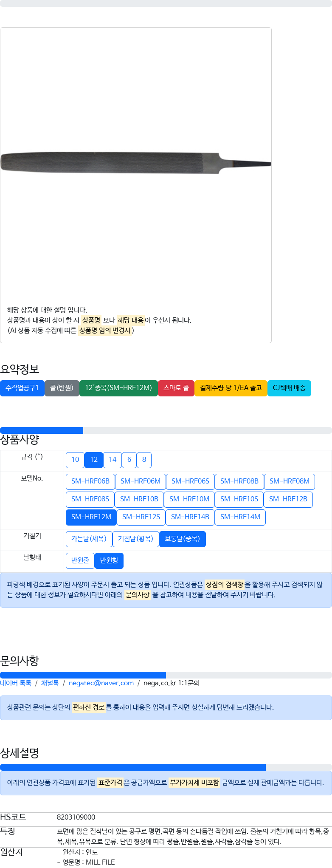Pick the SM-HRF12S model button

[x=141, y=517]
